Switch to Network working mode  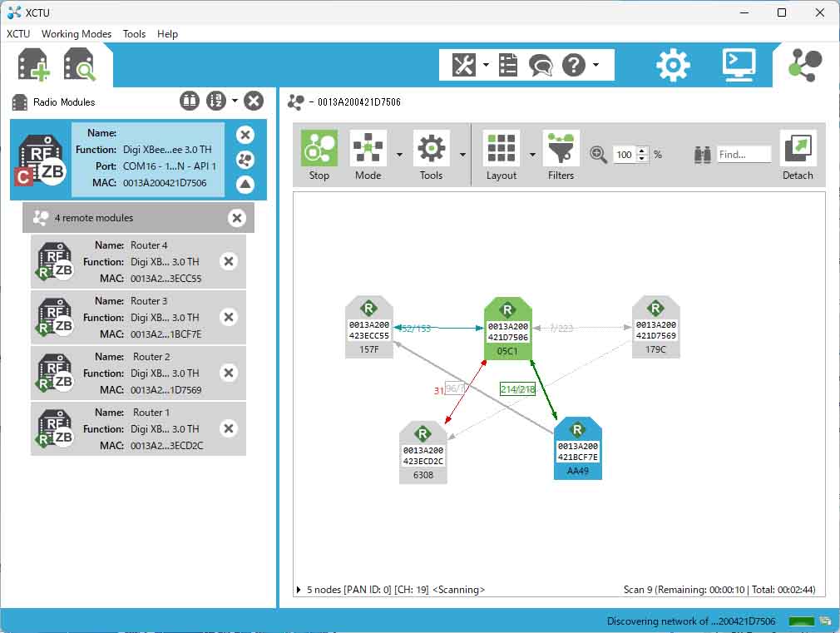click(805, 65)
